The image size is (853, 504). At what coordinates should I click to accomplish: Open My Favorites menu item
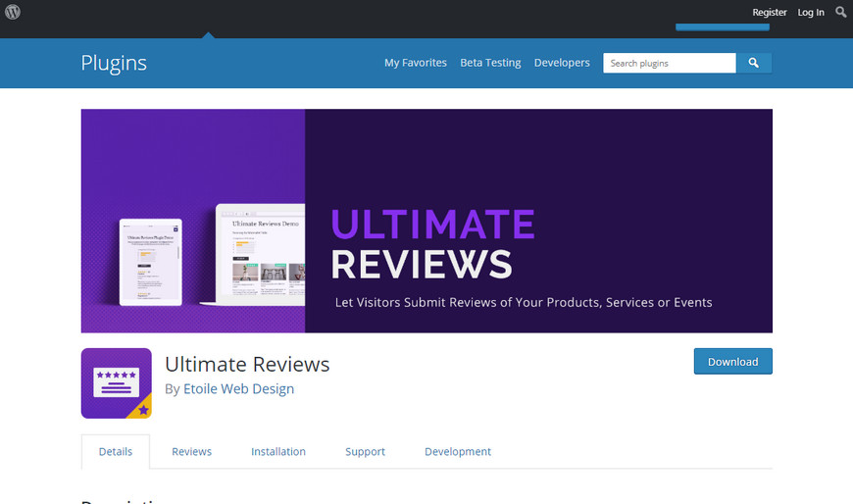[416, 63]
